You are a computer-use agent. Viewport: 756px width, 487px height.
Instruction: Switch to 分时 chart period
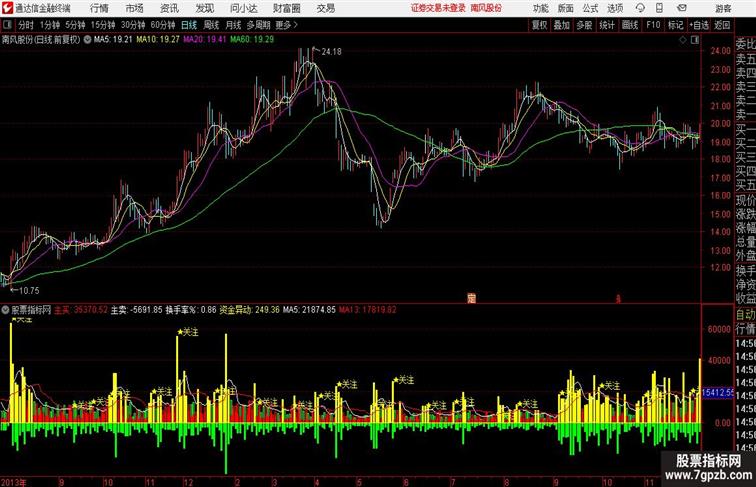[26, 25]
